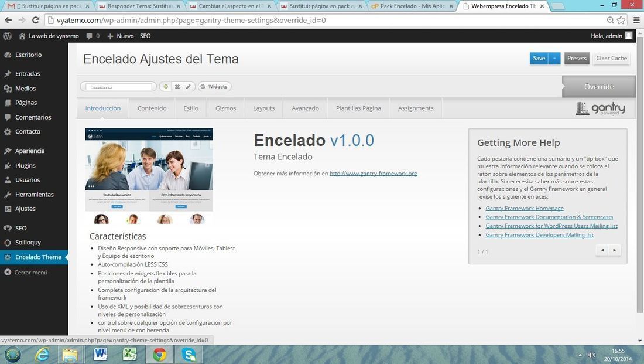Image resolution: width=644 pixels, height=364 pixels.
Task: Open Excel from the taskbar
Action: click(130, 354)
